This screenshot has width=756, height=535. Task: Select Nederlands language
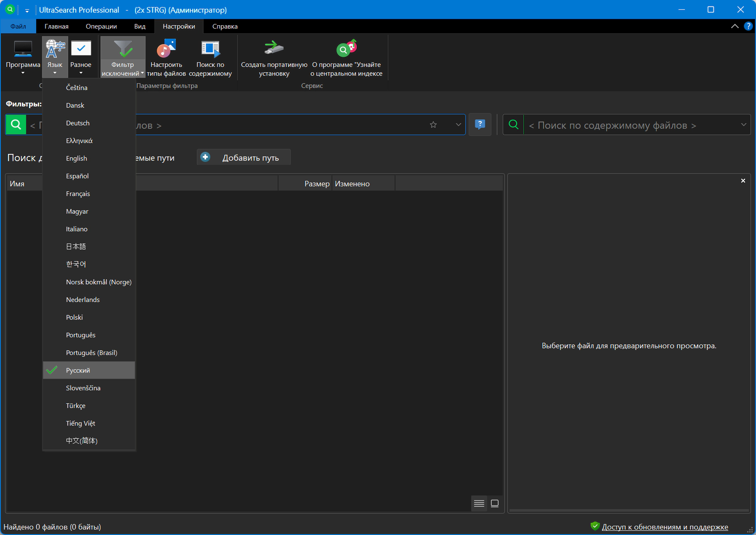click(x=89, y=299)
